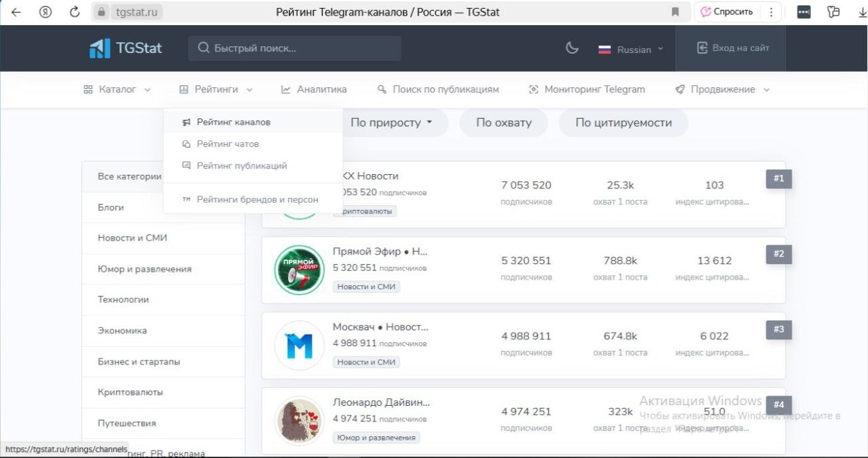Click the Спросить assistant button
Screen dimensions: 868x458
[726, 12]
